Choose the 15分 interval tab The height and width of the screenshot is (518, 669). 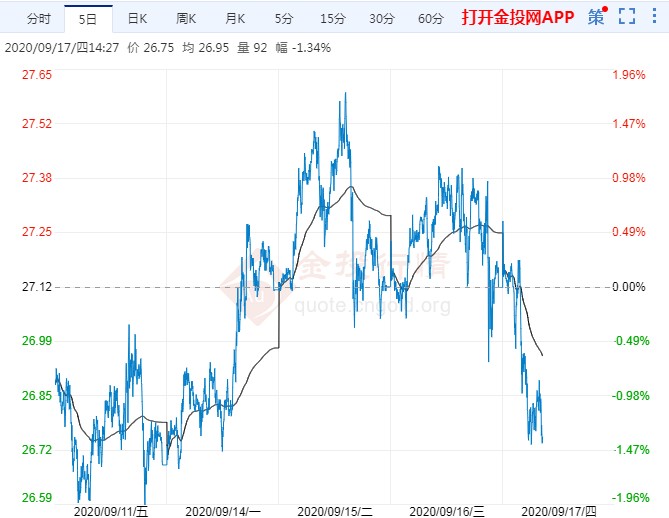332,18
